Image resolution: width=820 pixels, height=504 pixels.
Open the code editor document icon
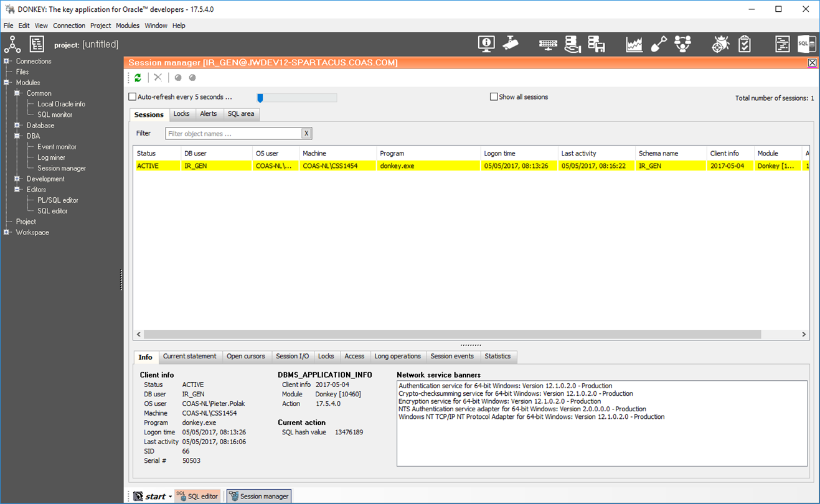pos(782,44)
